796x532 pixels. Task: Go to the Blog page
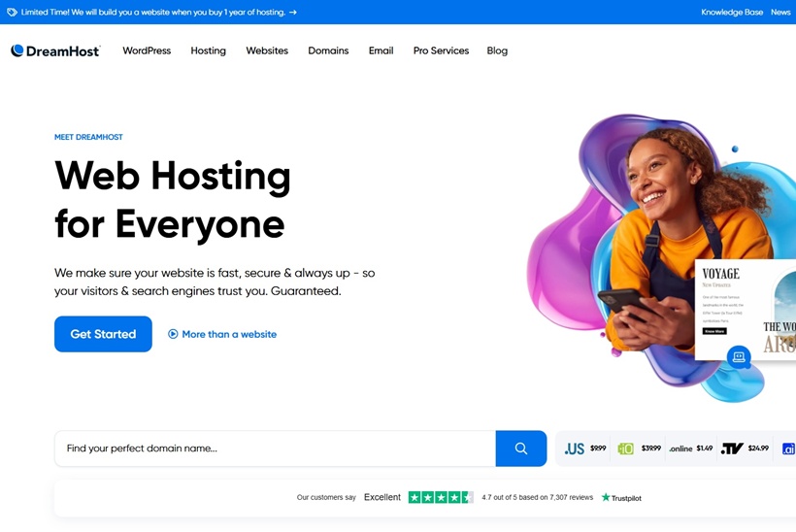[x=497, y=50]
